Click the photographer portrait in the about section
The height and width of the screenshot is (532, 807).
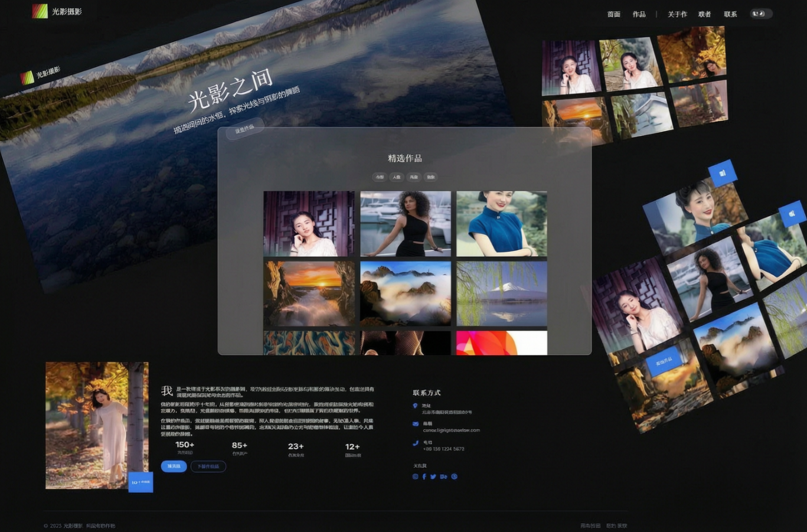(97, 425)
